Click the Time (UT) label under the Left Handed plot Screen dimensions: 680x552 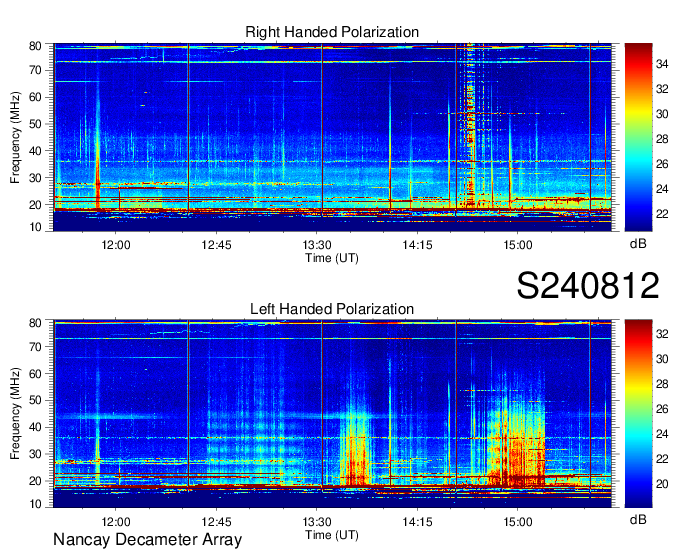pos(332,535)
